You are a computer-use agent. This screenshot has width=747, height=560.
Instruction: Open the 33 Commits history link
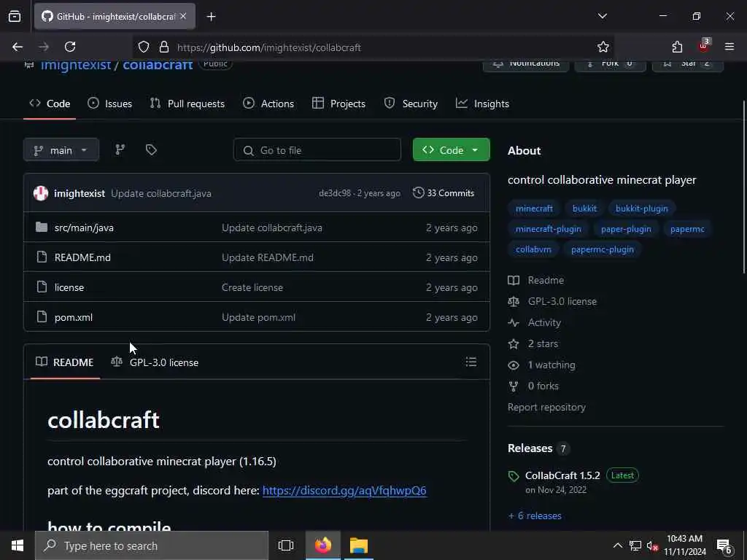coord(444,192)
